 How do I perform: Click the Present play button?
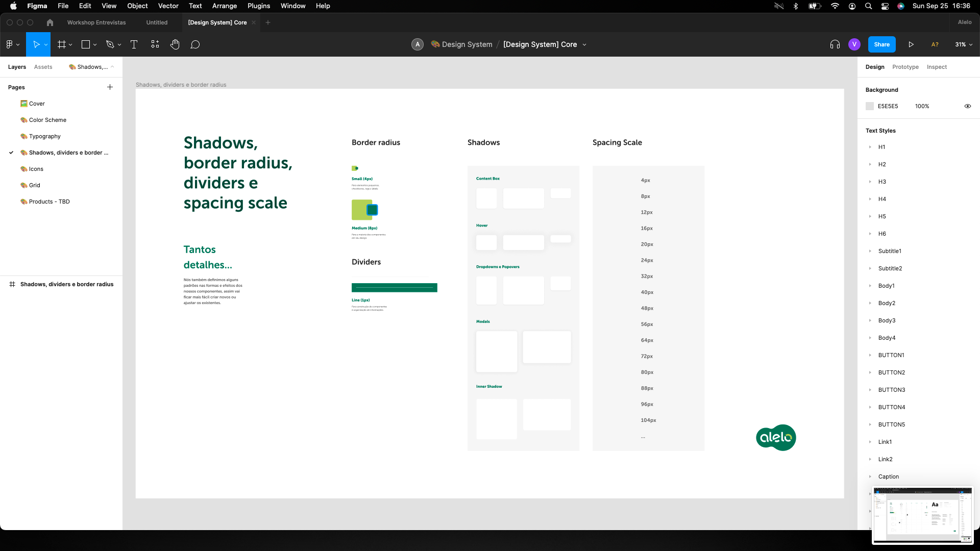[911, 44]
